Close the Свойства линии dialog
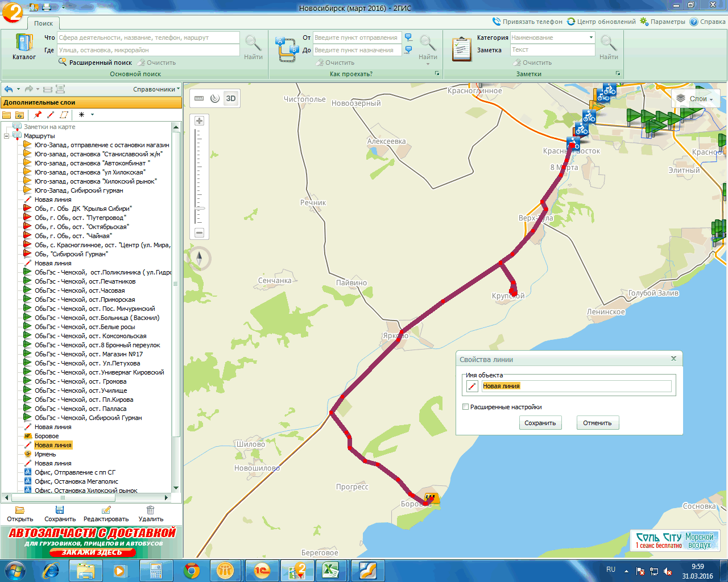Image resolution: width=728 pixels, height=582 pixels. coord(673,359)
